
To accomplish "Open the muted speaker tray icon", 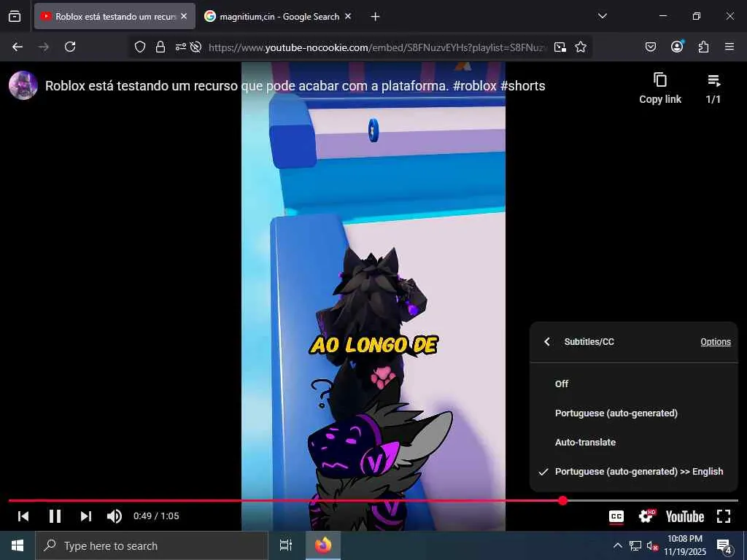I will [x=652, y=545].
